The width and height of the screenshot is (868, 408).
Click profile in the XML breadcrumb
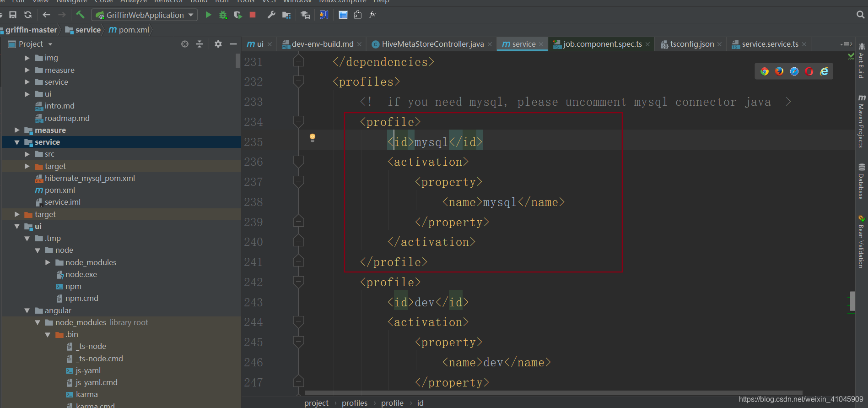(x=392, y=403)
